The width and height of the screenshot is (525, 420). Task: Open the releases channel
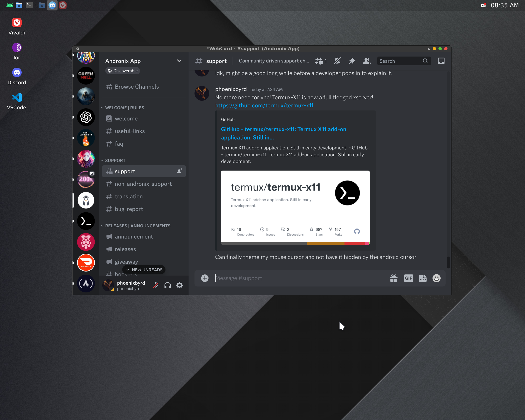144,249
